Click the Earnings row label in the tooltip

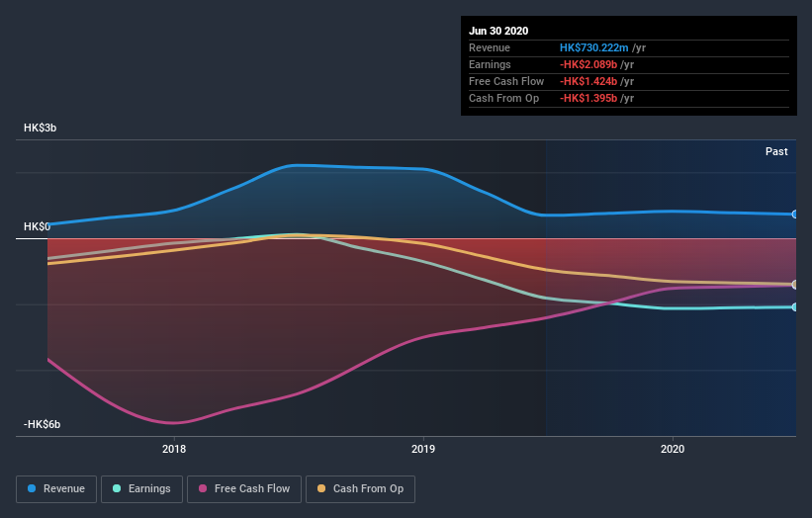[490, 64]
